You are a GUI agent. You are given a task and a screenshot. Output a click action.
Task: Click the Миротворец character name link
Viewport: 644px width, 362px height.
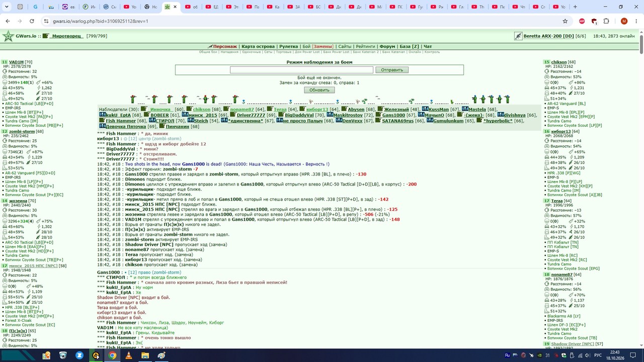pyautogui.click(x=67, y=36)
